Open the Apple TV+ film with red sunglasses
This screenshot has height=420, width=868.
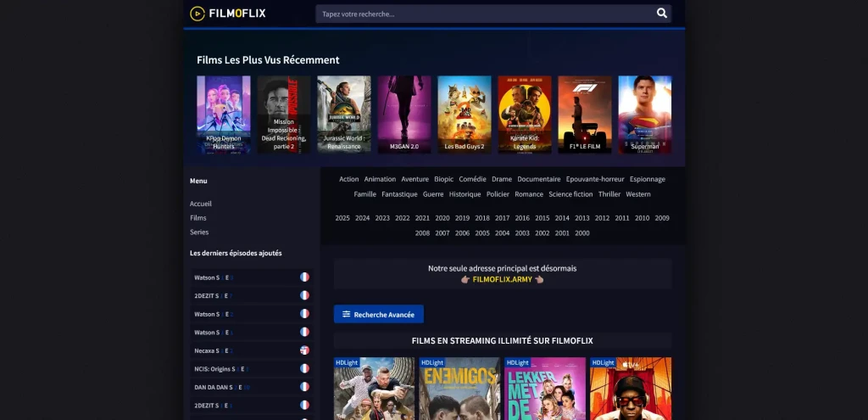pos(631,389)
